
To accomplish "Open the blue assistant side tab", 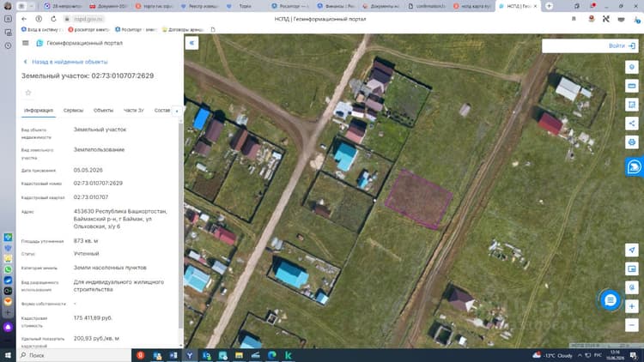I will point(635,166).
